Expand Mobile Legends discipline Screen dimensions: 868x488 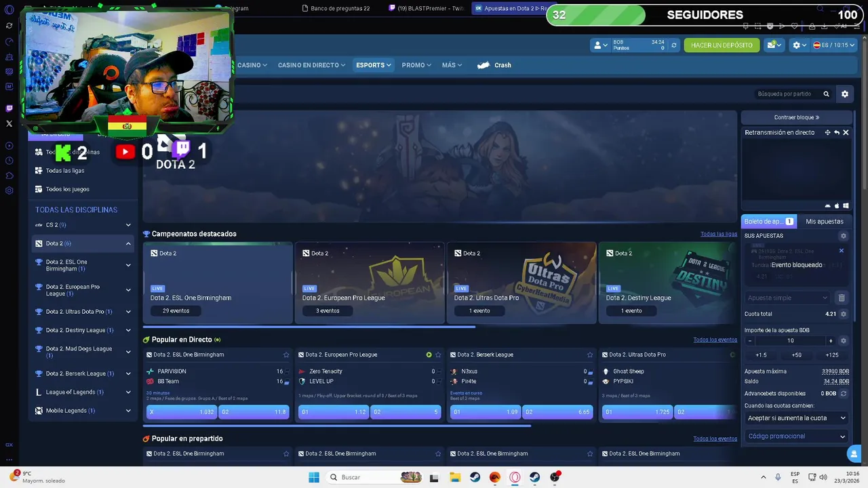tap(128, 410)
